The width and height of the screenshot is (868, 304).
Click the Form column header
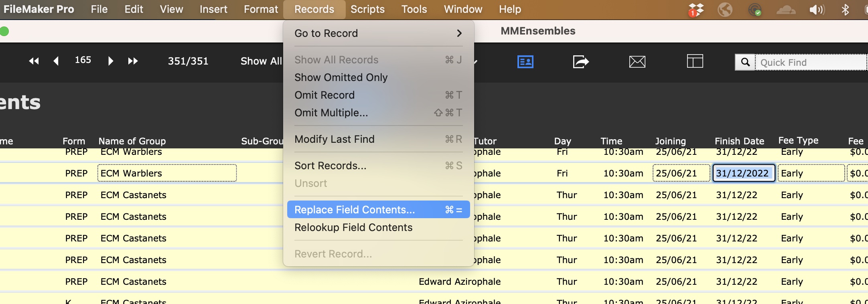[x=74, y=141]
